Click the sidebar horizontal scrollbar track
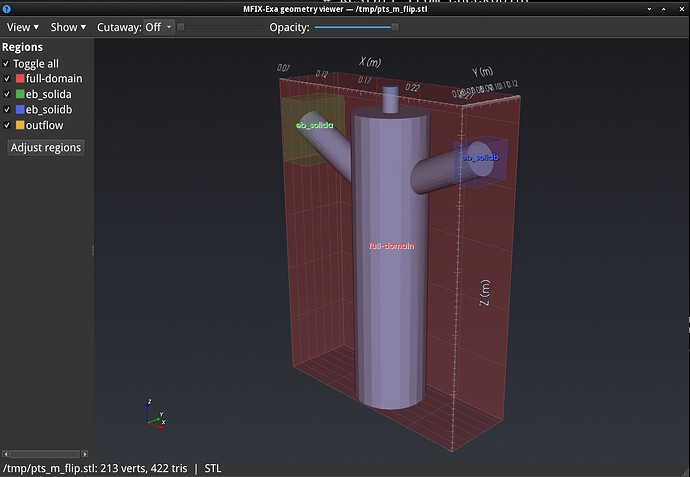 [45, 454]
